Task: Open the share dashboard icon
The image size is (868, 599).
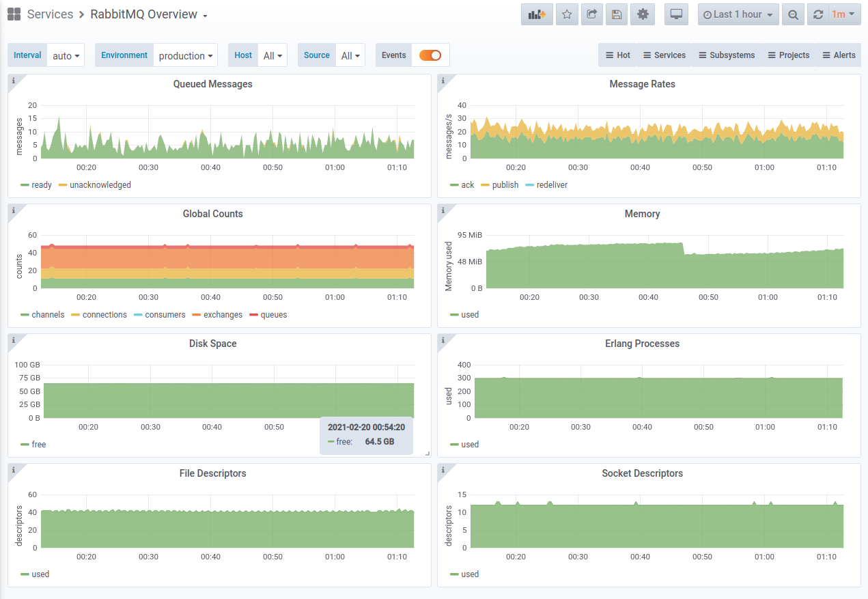Action: (x=592, y=14)
